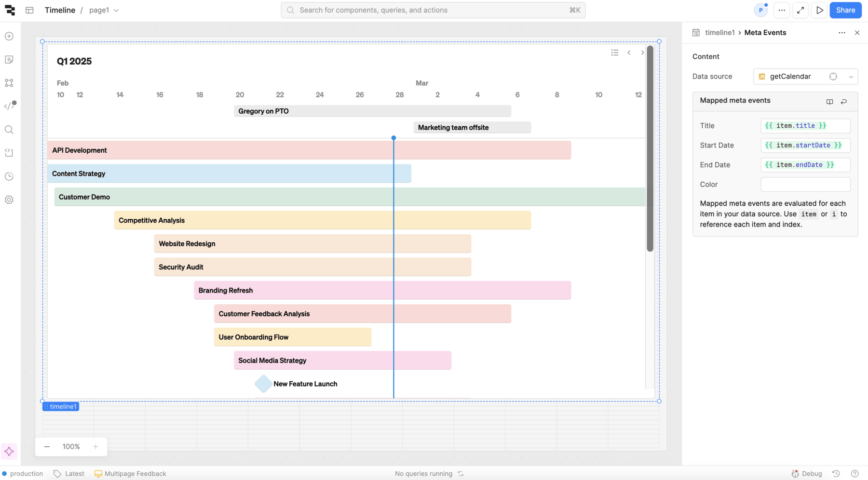Focus the component search field
This screenshot has height=480, width=868.
click(x=433, y=10)
